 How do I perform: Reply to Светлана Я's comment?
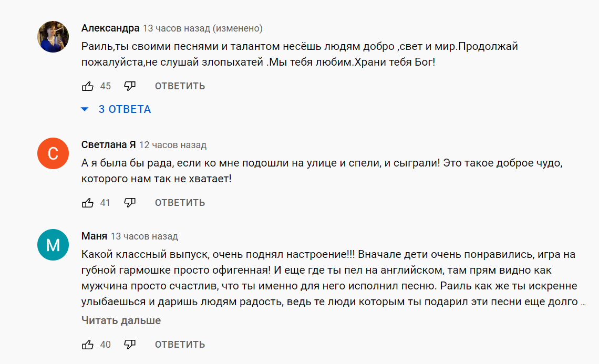coord(180,203)
